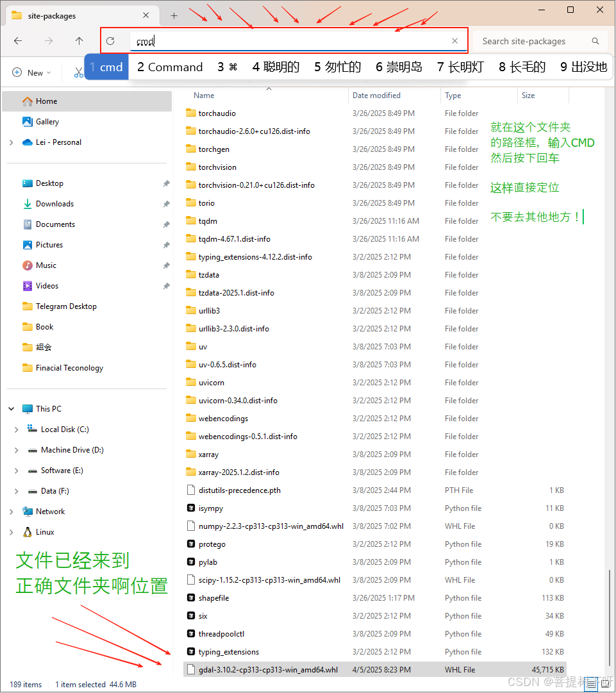Image resolution: width=616 pixels, height=693 pixels.
Task: Open Home in navigation pane
Action: (87, 101)
